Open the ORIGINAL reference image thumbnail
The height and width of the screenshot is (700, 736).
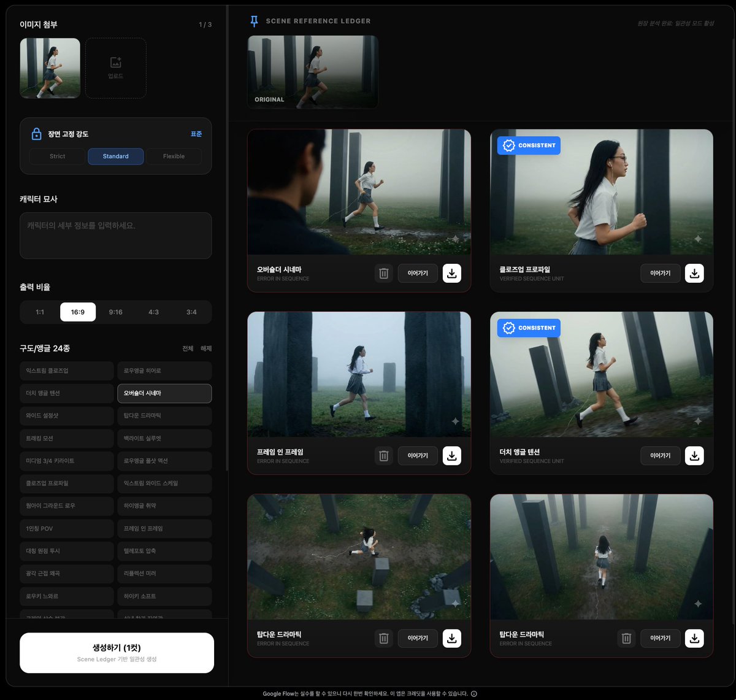click(313, 72)
